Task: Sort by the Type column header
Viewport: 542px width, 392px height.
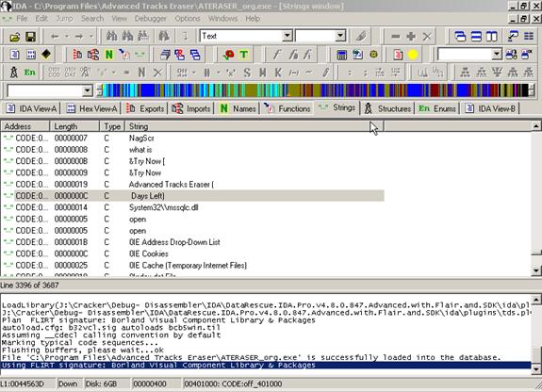Action: pos(112,126)
